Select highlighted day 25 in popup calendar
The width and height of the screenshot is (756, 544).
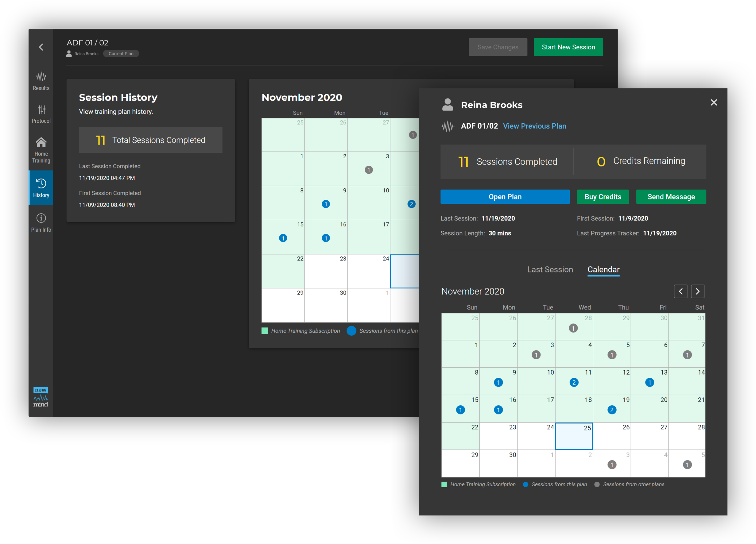point(574,436)
